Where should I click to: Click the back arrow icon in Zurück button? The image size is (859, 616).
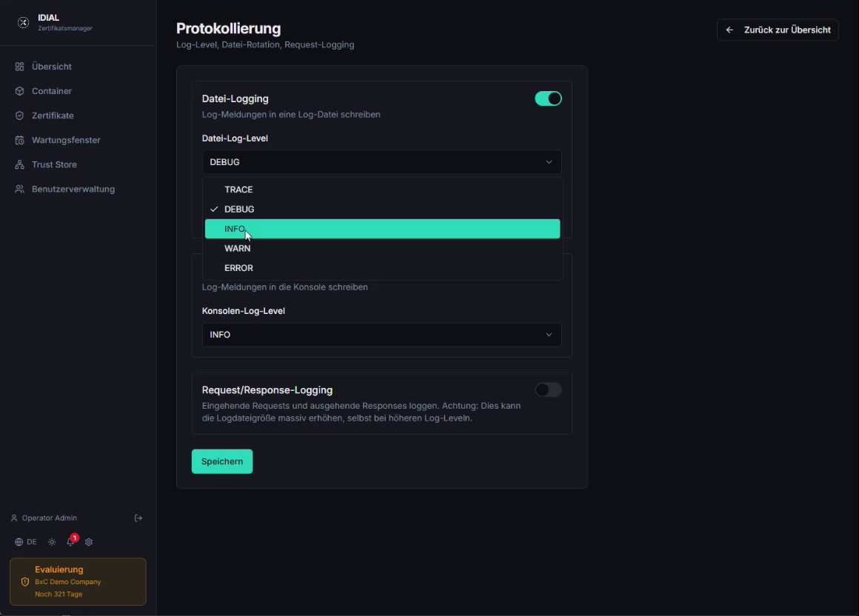pos(729,30)
